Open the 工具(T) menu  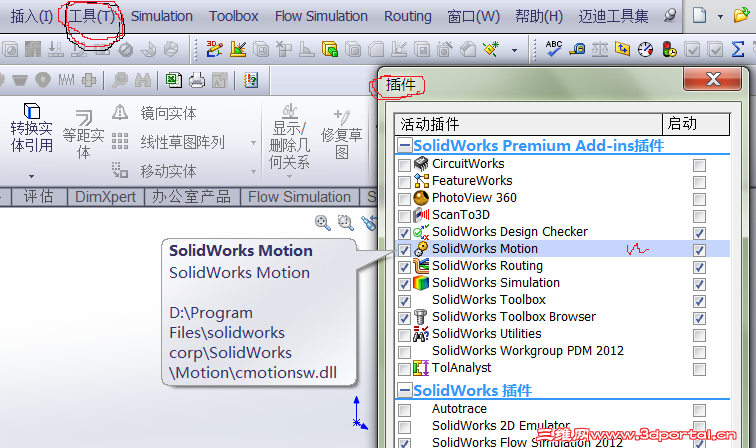click(93, 16)
